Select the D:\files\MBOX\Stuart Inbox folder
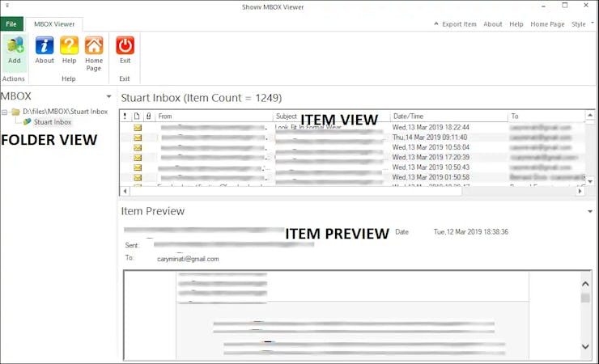The width and height of the screenshot is (599, 364). pyautogui.click(x=65, y=112)
